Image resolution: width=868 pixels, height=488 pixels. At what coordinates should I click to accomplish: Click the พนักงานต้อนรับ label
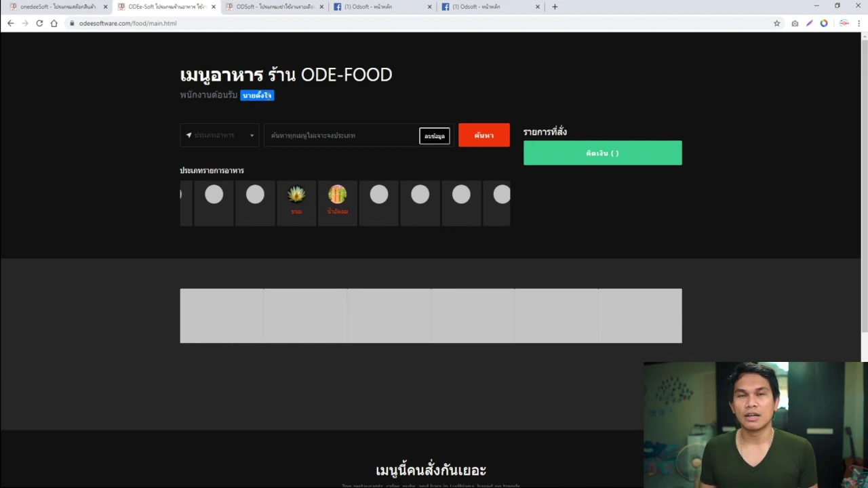coord(209,96)
